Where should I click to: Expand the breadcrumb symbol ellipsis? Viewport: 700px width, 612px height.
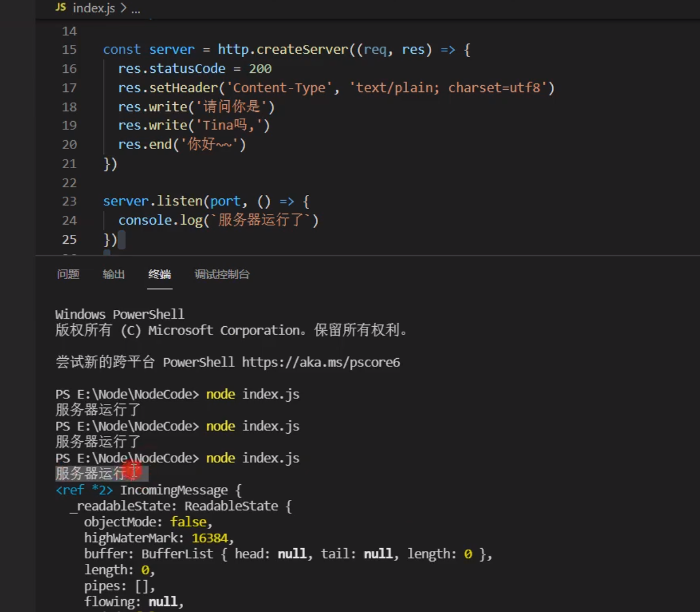pos(136,10)
